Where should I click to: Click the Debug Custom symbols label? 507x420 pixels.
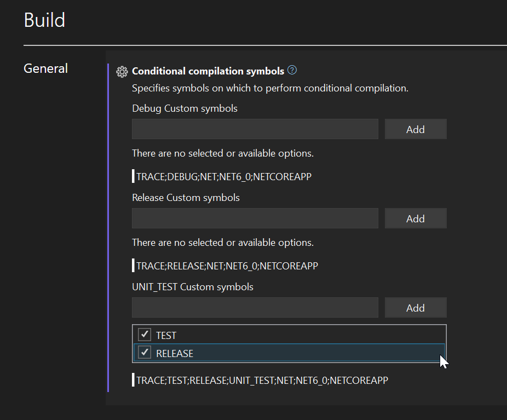point(185,108)
